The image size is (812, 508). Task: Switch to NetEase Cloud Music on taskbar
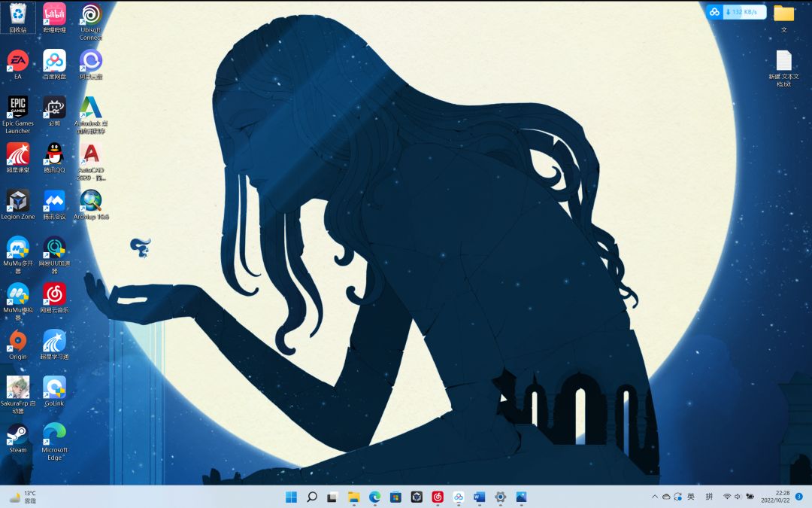tap(438, 497)
